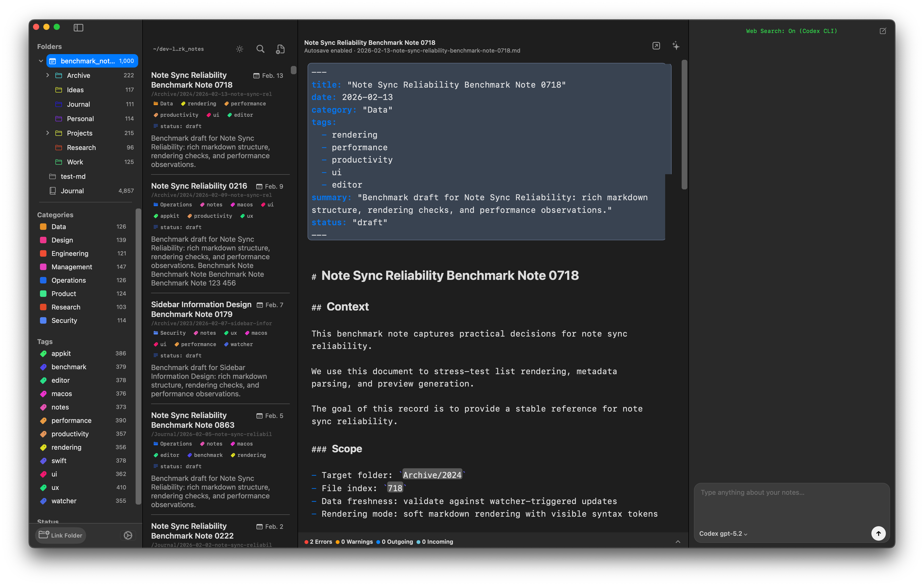
Task: Create a new note with document-plus icon
Action: pyautogui.click(x=280, y=49)
